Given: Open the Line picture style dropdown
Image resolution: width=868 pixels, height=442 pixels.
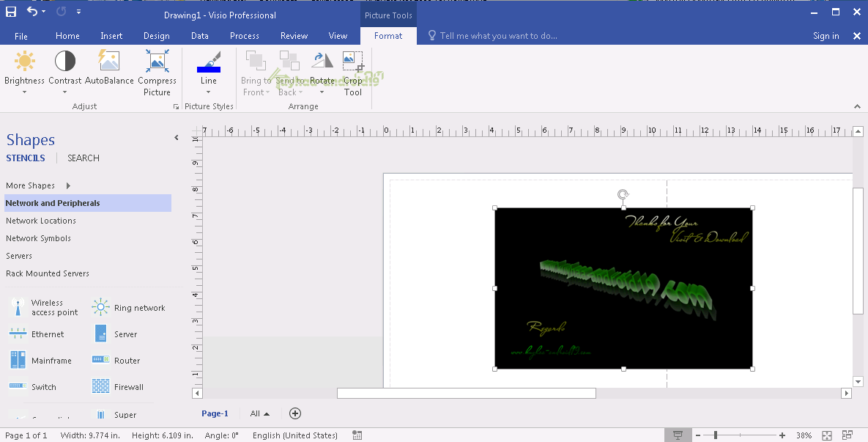Looking at the screenshot, I should [x=209, y=72].
